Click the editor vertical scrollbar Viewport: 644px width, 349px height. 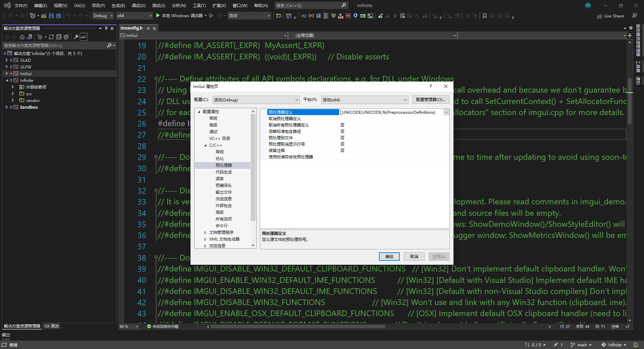coord(630,101)
